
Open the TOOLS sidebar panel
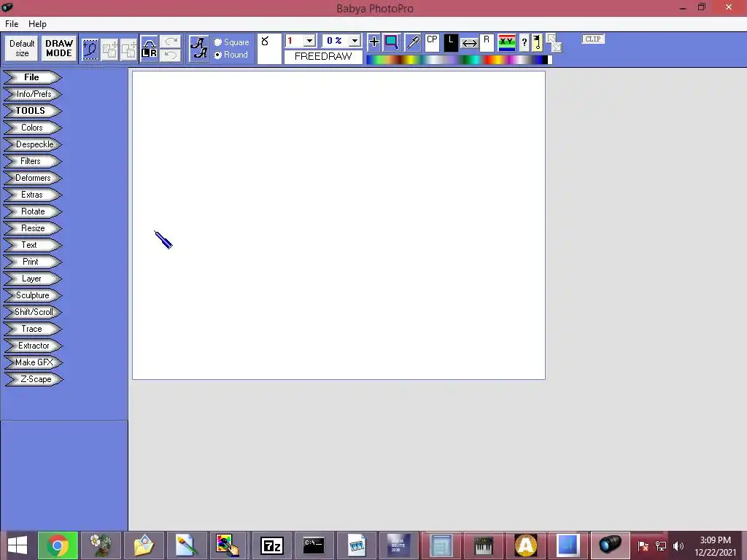click(x=33, y=111)
